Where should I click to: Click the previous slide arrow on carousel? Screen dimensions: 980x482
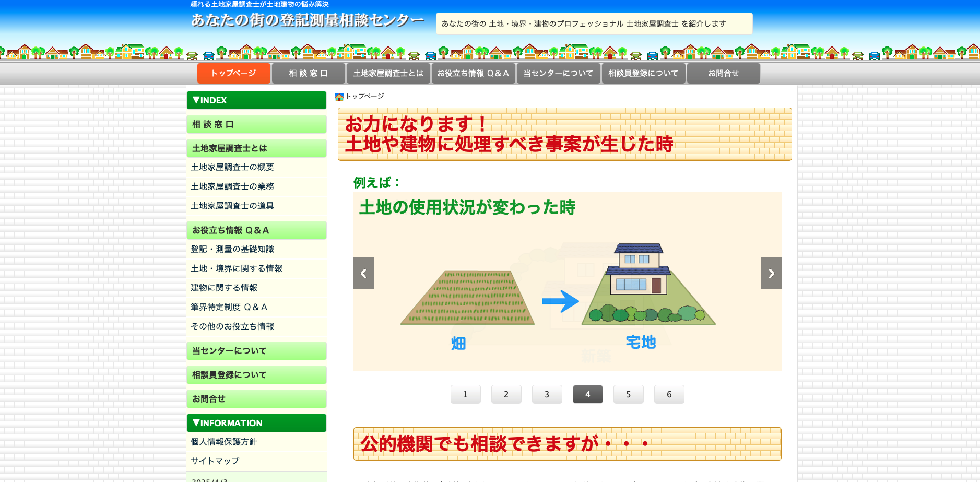[x=363, y=273]
